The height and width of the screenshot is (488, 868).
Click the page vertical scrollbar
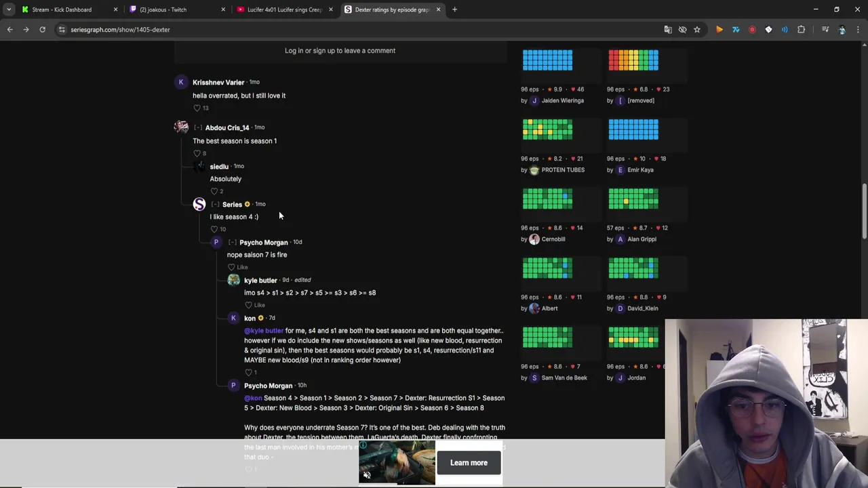click(865, 210)
